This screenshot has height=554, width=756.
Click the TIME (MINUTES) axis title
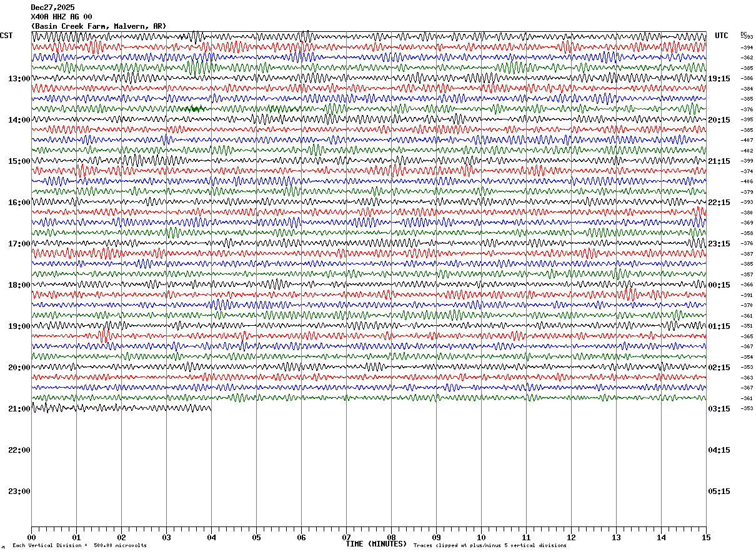click(x=376, y=543)
